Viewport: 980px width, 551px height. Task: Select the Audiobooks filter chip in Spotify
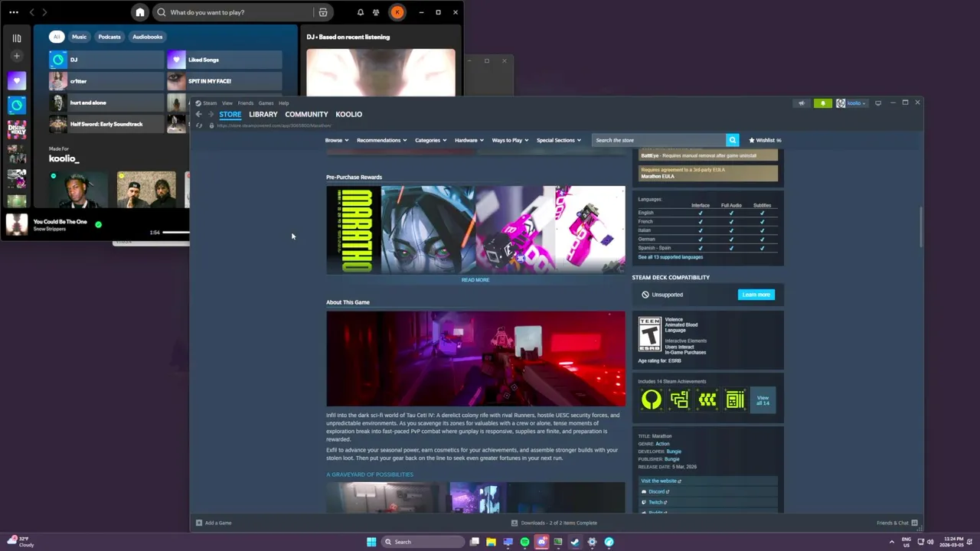pos(147,37)
